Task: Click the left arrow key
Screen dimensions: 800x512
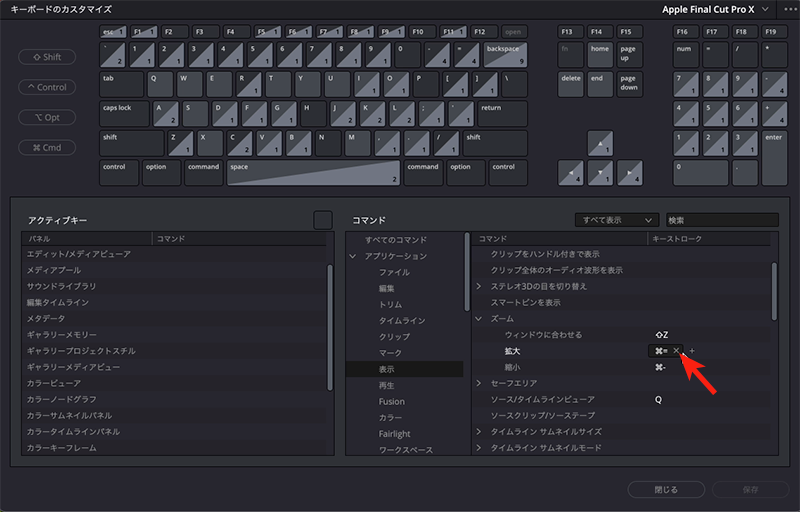Action: pos(570,173)
